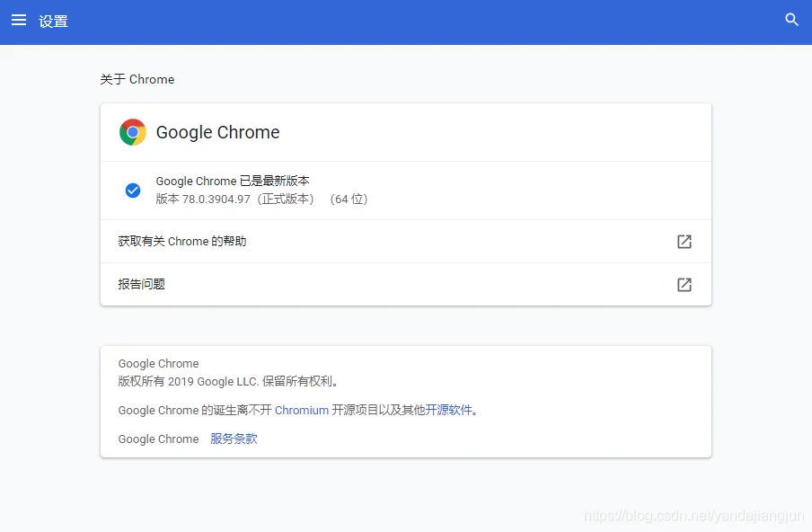The height and width of the screenshot is (532, 812).
Task: Open the 服务条款 link
Action: point(234,439)
